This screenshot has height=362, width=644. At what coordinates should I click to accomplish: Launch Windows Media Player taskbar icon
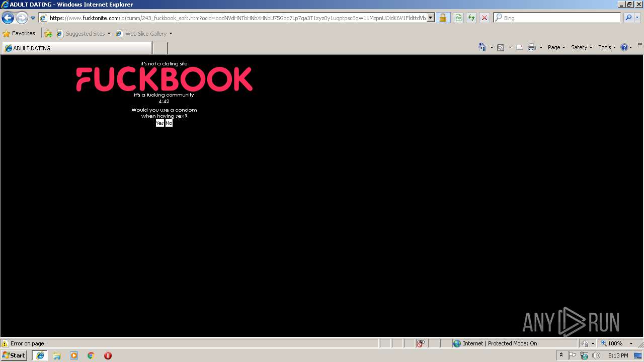click(x=74, y=355)
